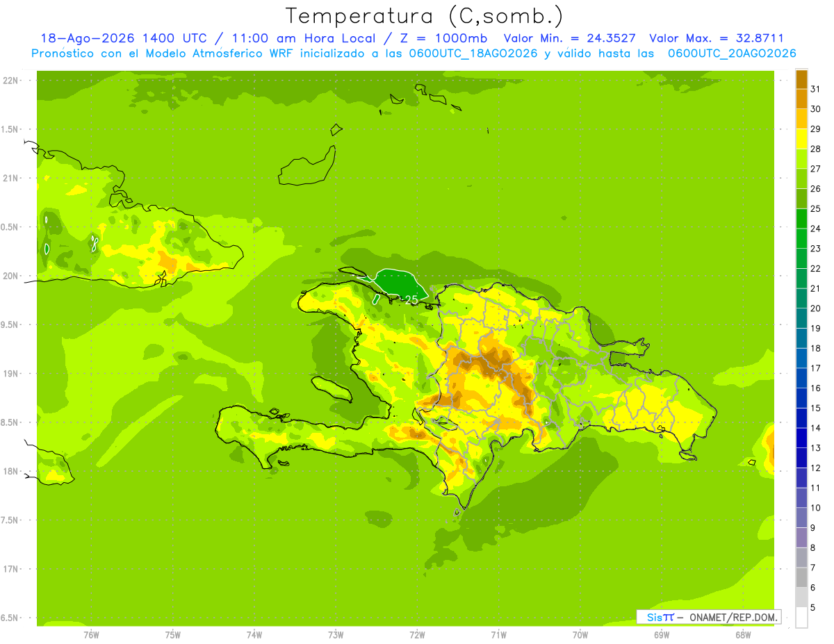834x644 pixels.
Task: Click the purple legend swatch between 9 and 10
Action: pyautogui.click(x=801, y=518)
